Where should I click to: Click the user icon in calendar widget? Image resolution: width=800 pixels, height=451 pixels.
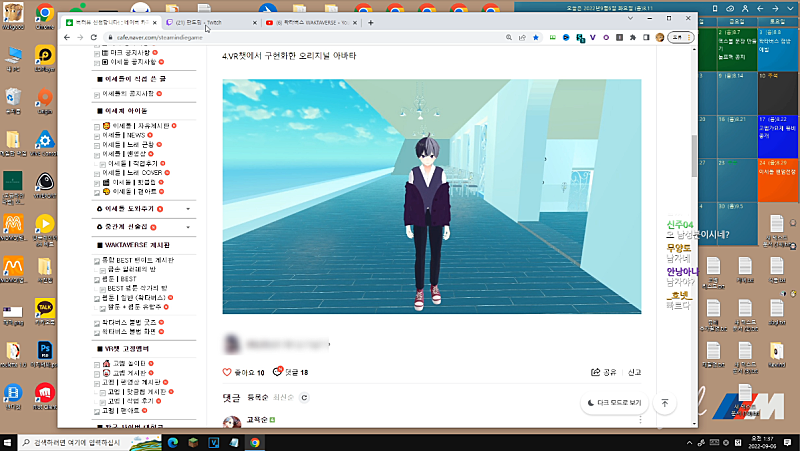click(745, 9)
